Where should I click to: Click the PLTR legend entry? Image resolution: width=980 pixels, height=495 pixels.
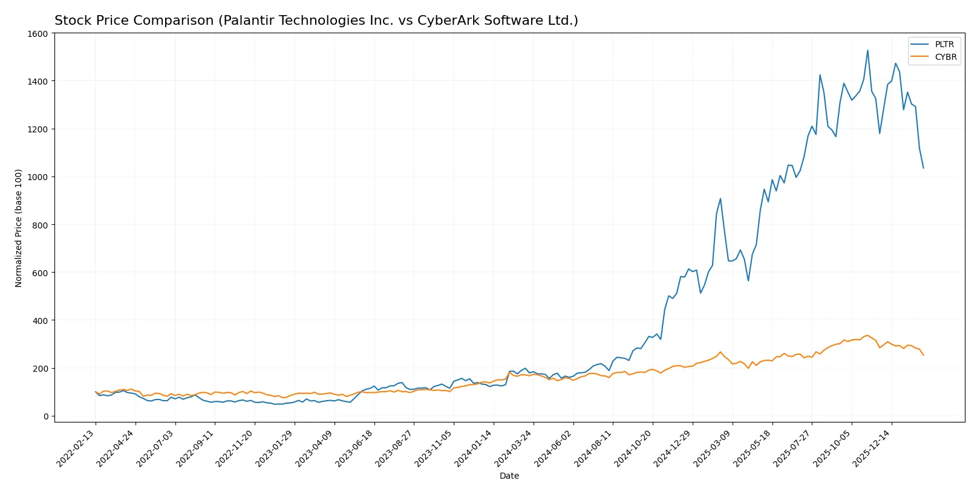click(944, 44)
